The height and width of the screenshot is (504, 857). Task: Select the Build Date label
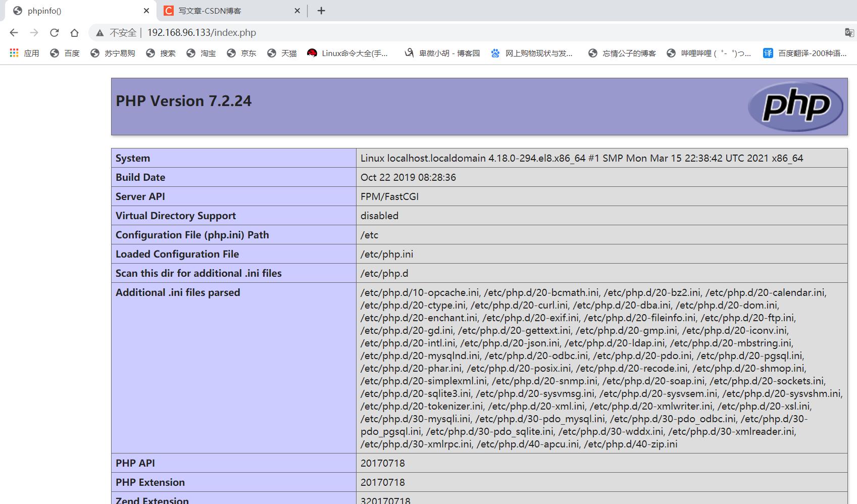pyautogui.click(x=140, y=177)
